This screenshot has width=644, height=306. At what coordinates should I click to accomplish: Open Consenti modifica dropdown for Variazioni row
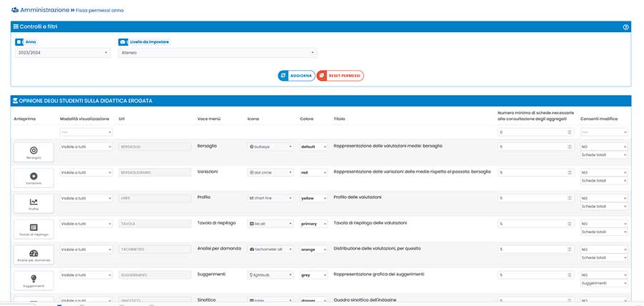click(x=604, y=172)
